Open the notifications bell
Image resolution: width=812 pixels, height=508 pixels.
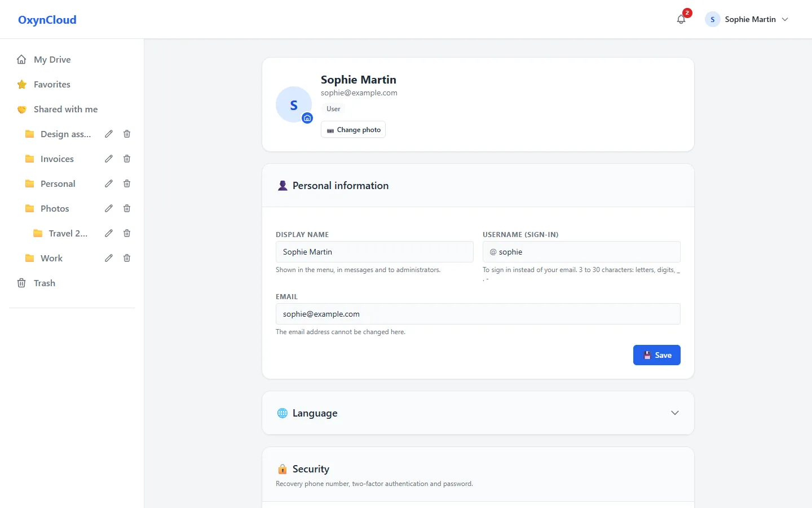(681, 19)
